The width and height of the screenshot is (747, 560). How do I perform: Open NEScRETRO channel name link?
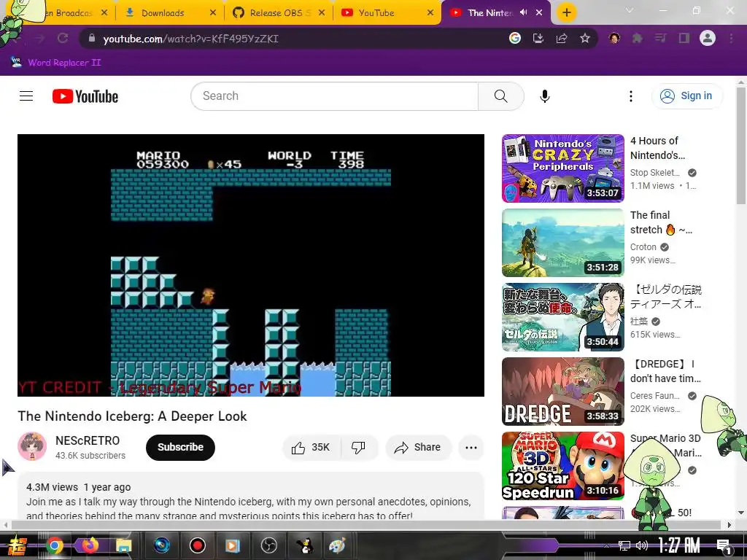tap(88, 440)
